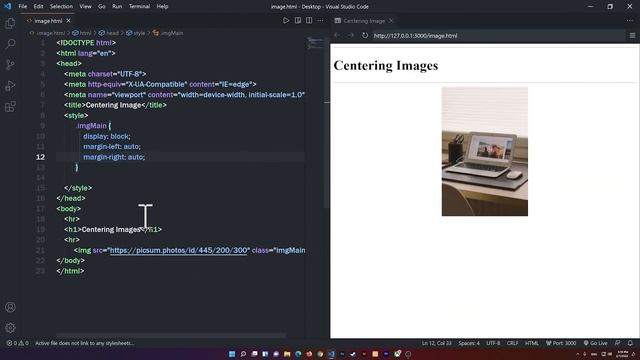Screen dimensions: 640x360
Task: Click the horizontal editor scrollbar
Action: (x=171, y=336)
